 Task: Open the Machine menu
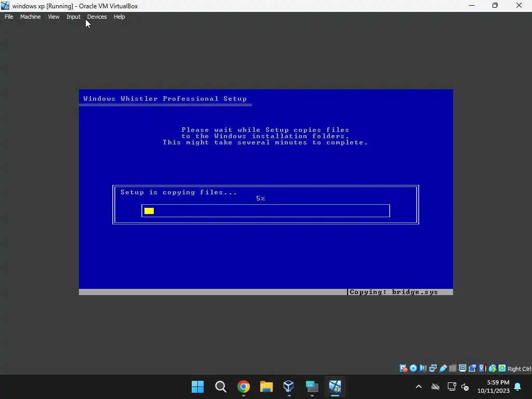pyautogui.click(x=30, y=17)
